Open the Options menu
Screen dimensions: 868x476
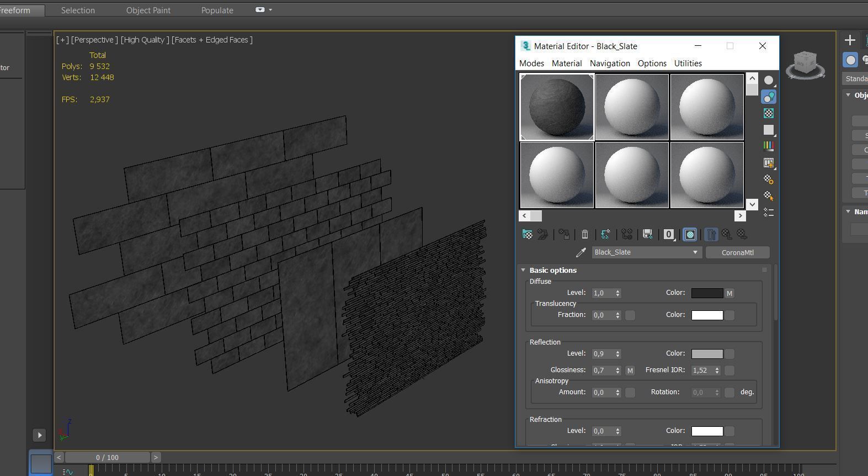pos(652,64)
